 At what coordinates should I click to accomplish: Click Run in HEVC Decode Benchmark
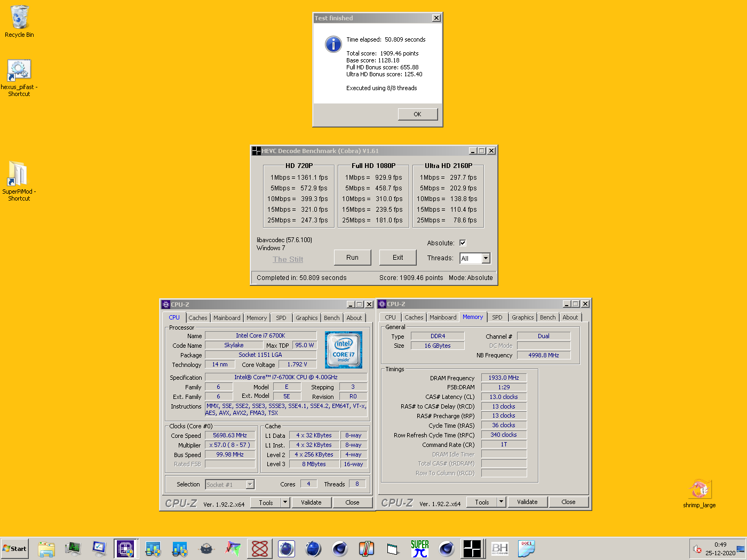point(352,258)
